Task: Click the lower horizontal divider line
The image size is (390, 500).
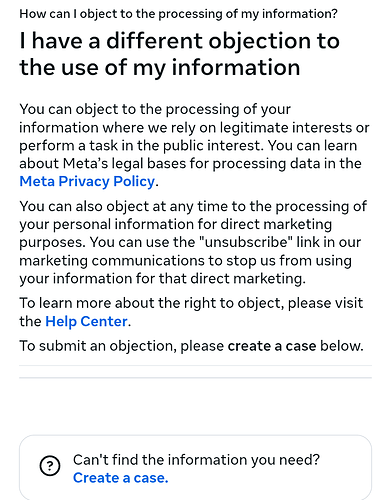Action: tap(195, 378)
